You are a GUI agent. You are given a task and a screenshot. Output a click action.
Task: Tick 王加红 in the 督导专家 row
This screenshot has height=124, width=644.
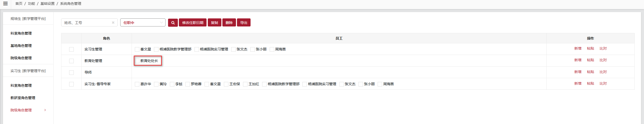click(x=245, y=84)
